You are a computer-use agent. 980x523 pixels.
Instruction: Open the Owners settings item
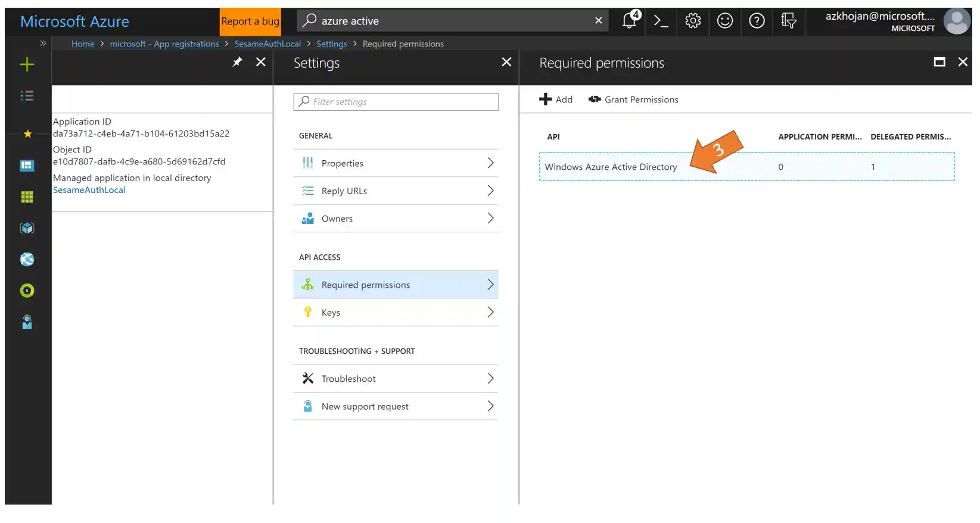(396, 219)
